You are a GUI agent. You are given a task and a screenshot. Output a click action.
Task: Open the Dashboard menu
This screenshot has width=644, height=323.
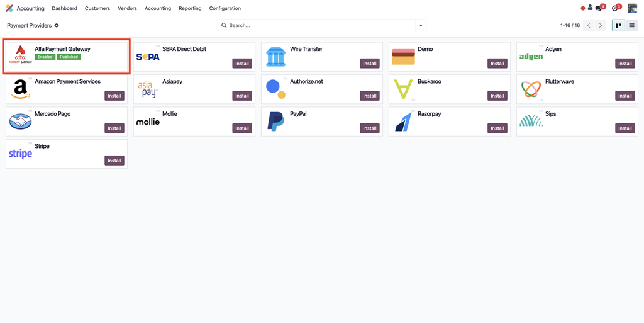[65, 8]
